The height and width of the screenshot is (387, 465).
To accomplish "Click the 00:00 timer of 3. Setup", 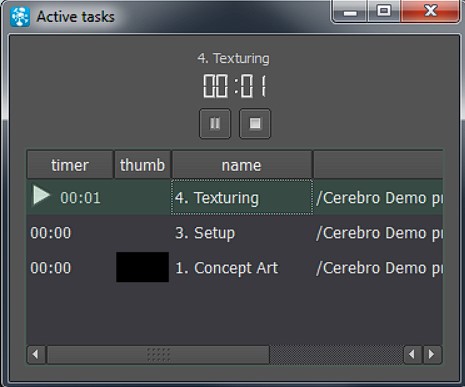I will [51, 233].
